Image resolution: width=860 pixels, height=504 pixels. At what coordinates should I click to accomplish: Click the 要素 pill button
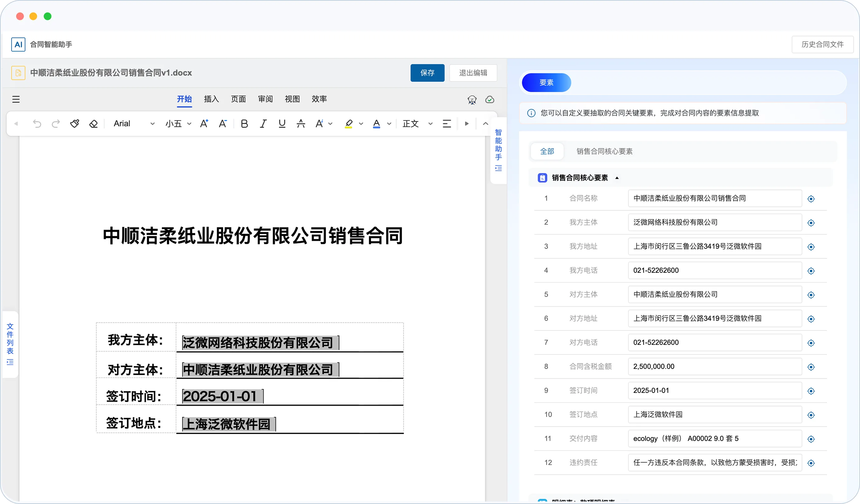546,83
